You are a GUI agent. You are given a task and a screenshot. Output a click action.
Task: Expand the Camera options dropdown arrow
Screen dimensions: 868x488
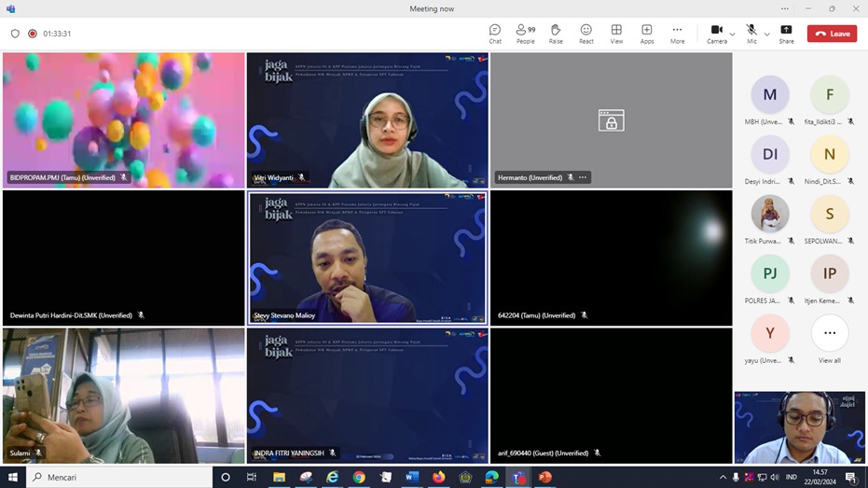coord(733,34)
